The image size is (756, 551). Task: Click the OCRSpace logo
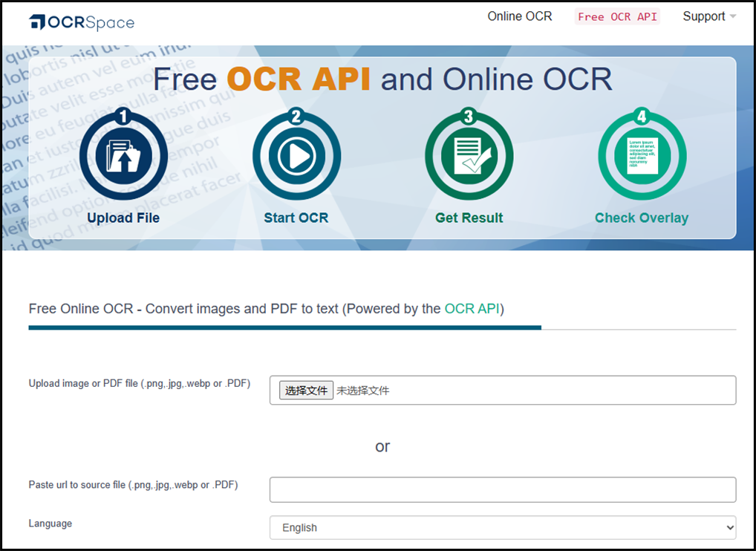click(82, 22)
